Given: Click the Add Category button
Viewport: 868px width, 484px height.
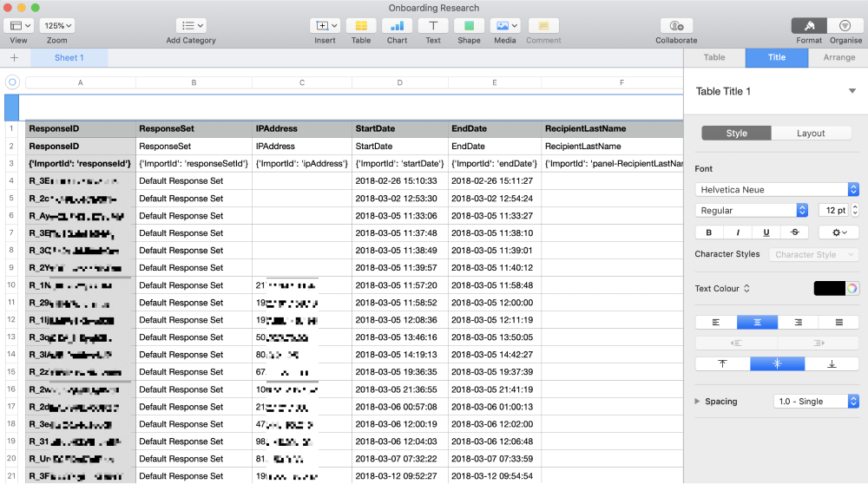Looking at the screenshot, I should 191,26.
